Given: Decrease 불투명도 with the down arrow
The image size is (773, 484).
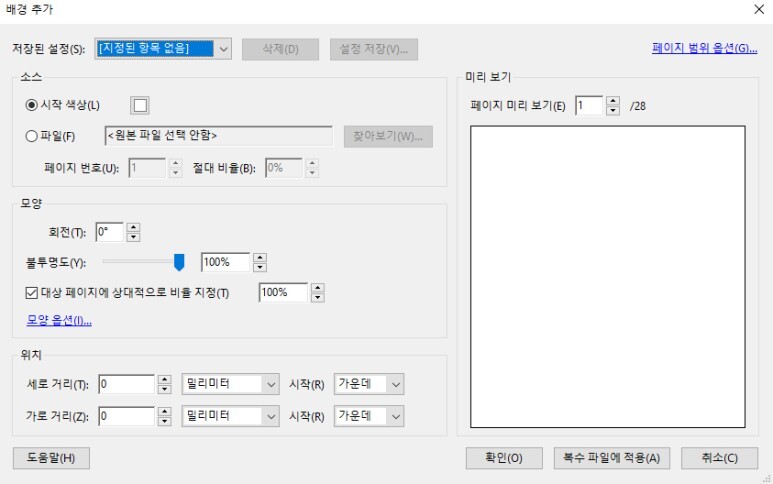Looking at the screenshot, I should click(x=260, y=267).
